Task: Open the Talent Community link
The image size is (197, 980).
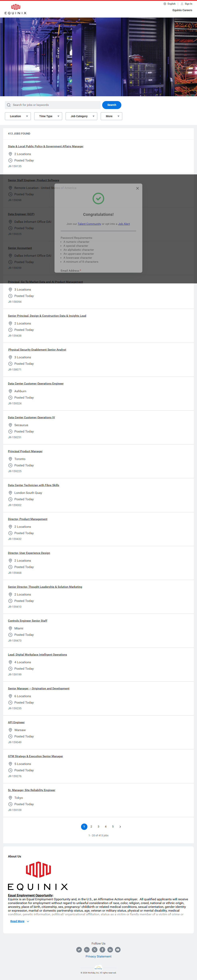Action: point(89,224)
